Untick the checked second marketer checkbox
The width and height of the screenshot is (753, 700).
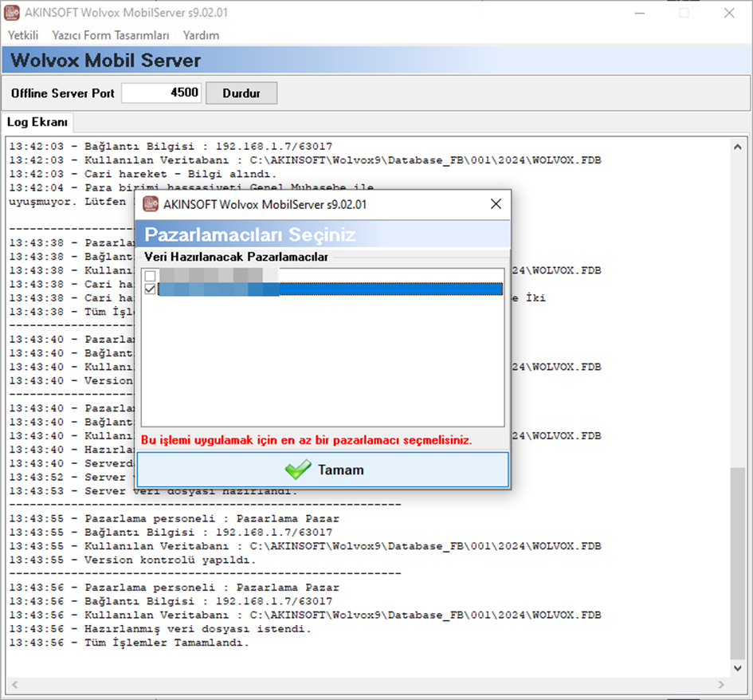click(151, 289)
